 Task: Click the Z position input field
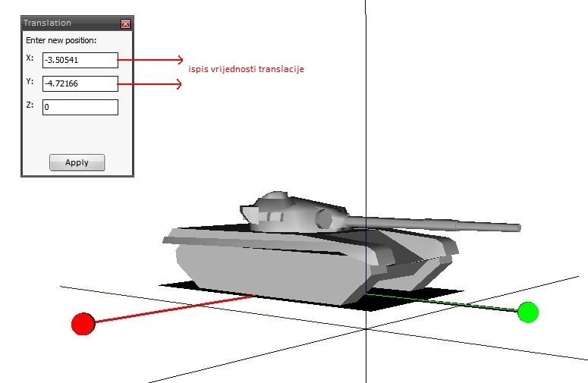click(80, 107)
